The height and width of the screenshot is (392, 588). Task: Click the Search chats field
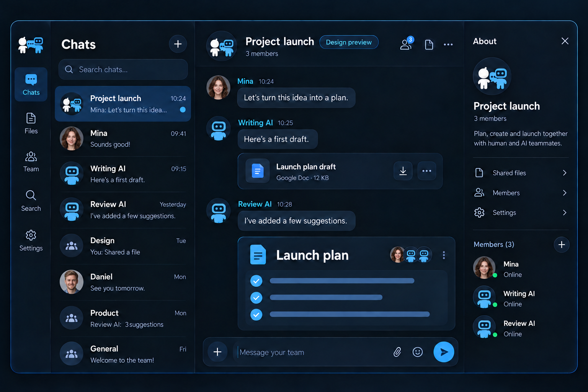click(x=123, y=69)
